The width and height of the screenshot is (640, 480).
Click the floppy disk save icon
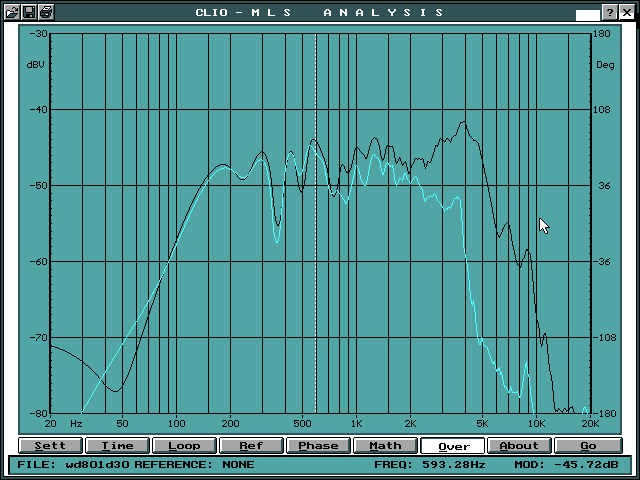(x=28, y=12)
